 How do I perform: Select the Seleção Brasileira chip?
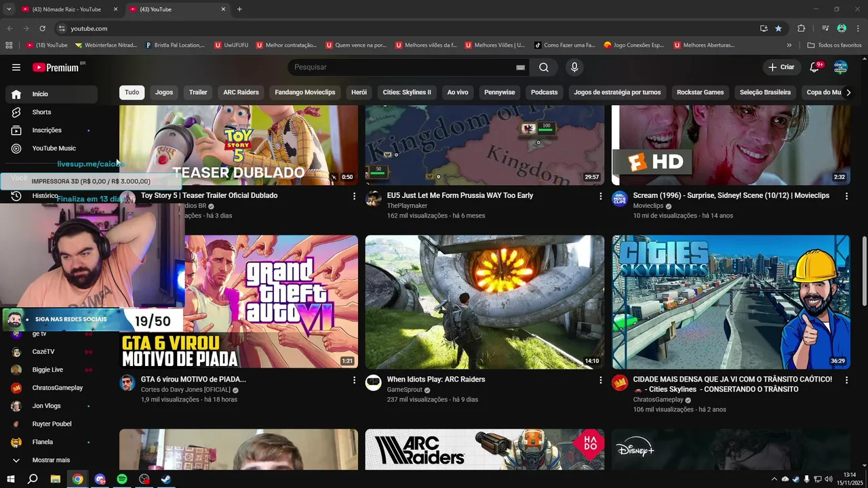point(765,92)
